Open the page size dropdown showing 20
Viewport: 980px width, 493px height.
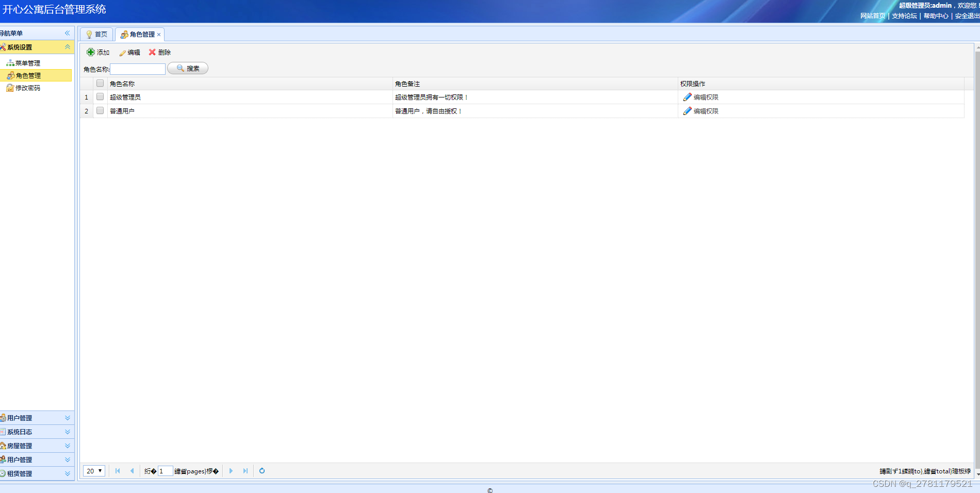(x=94, y=471)
